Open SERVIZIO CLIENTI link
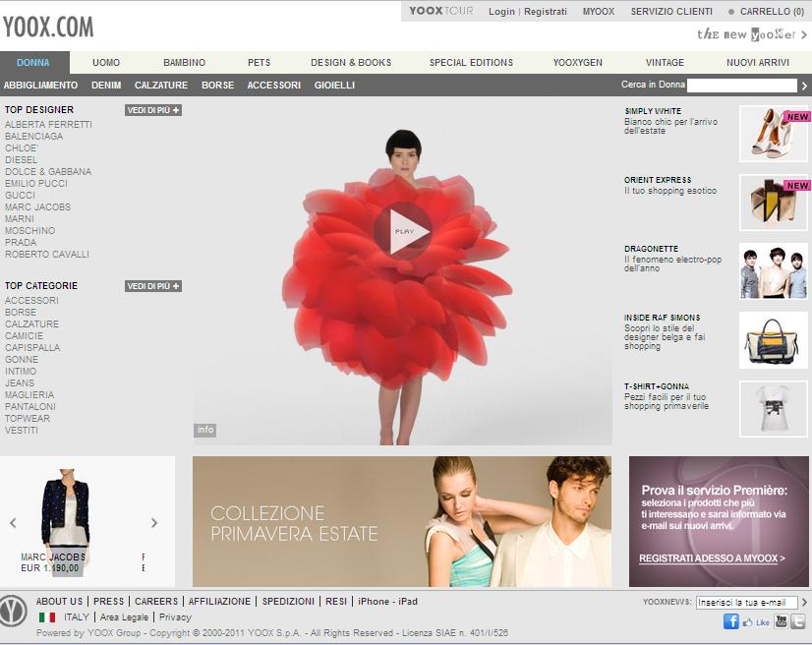Image resolution: width=812 pixels, height=645 pixels. [x=671, y=12]
